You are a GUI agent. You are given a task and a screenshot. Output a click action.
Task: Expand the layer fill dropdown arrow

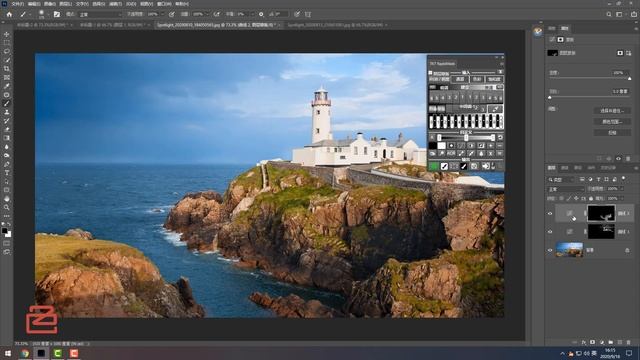click(x=621, y=198)
